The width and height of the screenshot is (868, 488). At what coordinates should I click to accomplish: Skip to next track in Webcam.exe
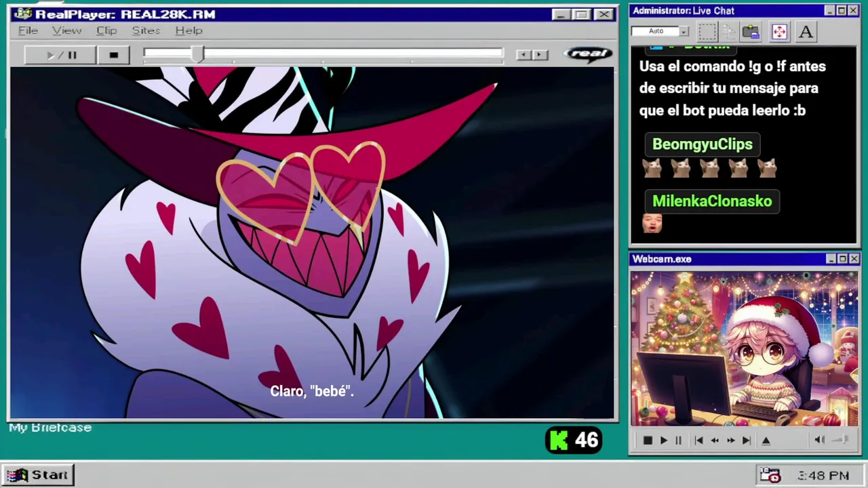[746, 441]
